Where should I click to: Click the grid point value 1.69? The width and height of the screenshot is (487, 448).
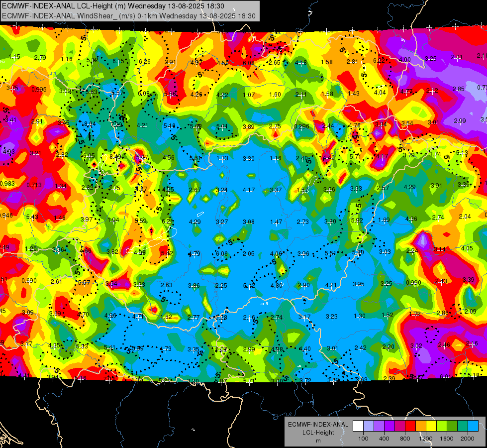384,220
